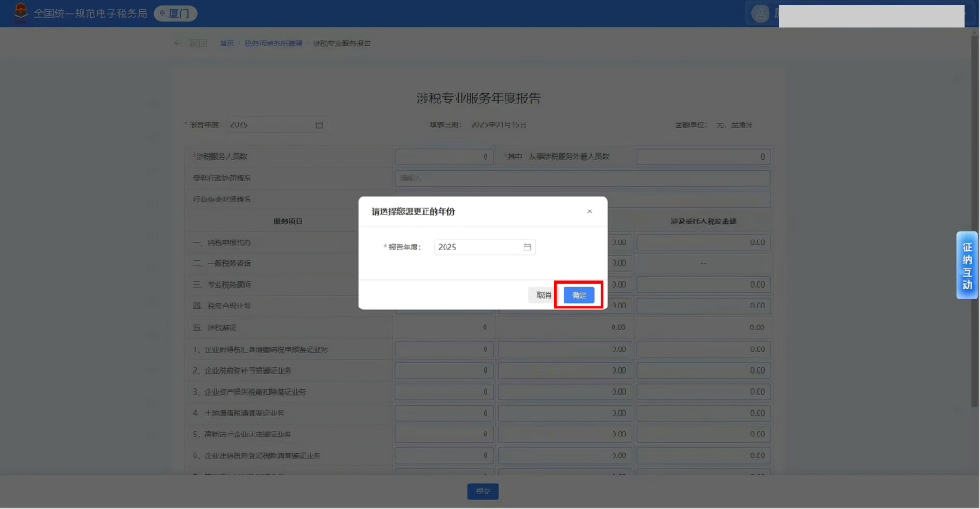The height and width of the screenshot is (509, 980).
Task: Click 确定 to confirm the selected year
Action: point(579,295)
